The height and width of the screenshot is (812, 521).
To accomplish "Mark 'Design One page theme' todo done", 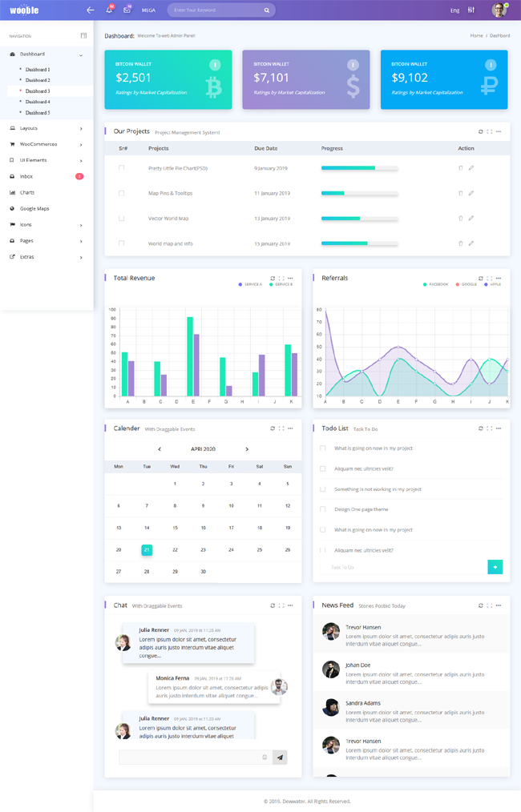I will [x=322, y=509].
